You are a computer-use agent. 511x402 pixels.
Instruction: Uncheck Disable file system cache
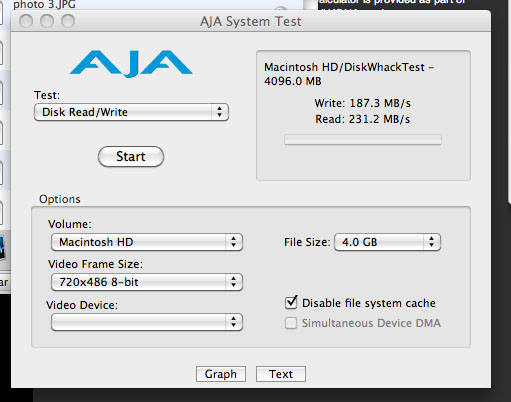(291, 303)
